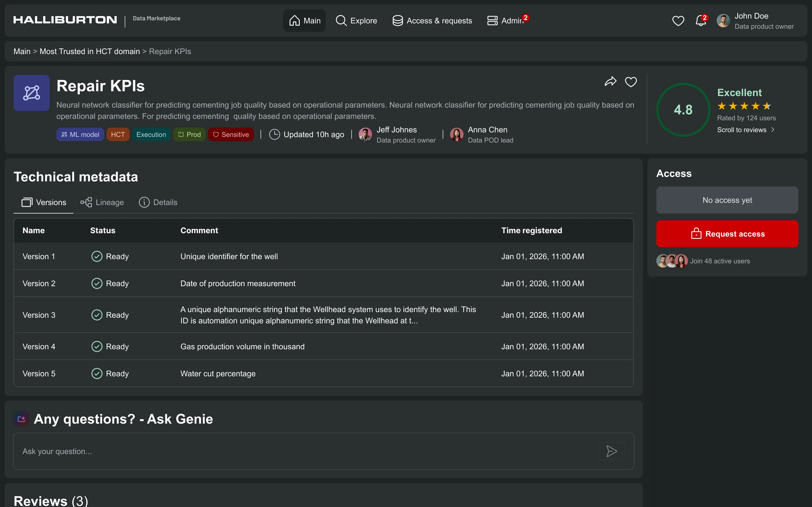Click the Ask Genie sparkle icon
Screen dimensions: 812x507
[21, 419]
